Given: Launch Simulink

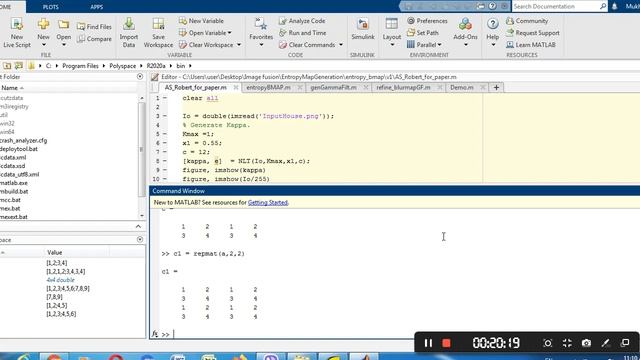Looking at the screenshot, I should 362,29.
